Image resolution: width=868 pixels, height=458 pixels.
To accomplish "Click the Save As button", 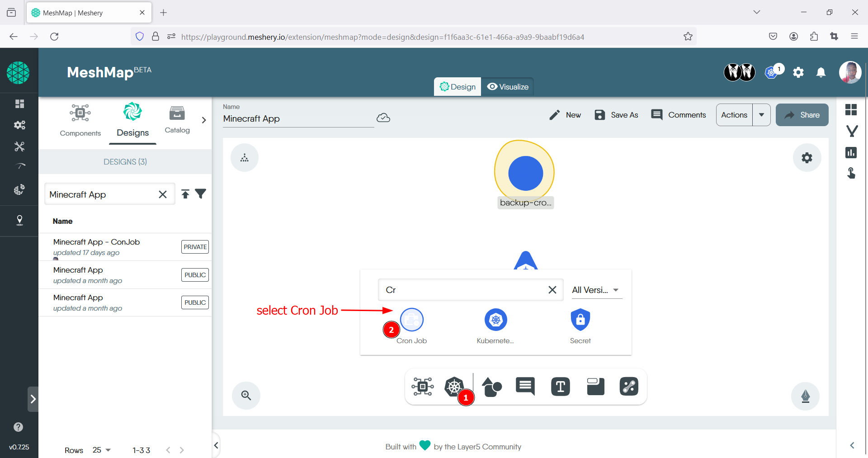I will 616,115.
